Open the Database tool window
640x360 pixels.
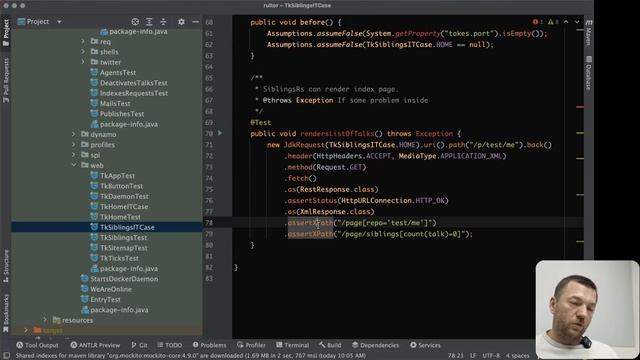coord(589,73)
